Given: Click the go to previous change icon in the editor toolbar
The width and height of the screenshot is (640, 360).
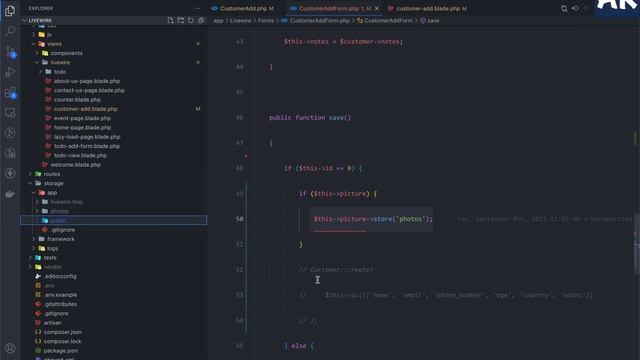Looking at the screenshot, I should 575,8.
